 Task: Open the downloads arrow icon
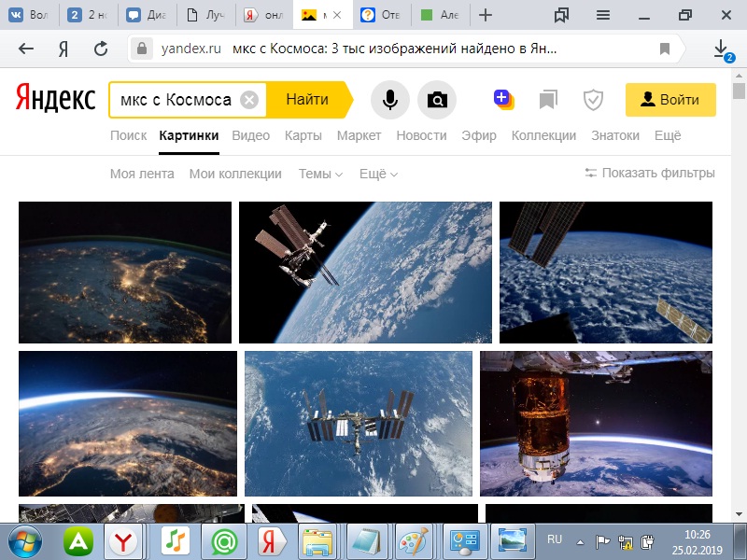[722, 49]
